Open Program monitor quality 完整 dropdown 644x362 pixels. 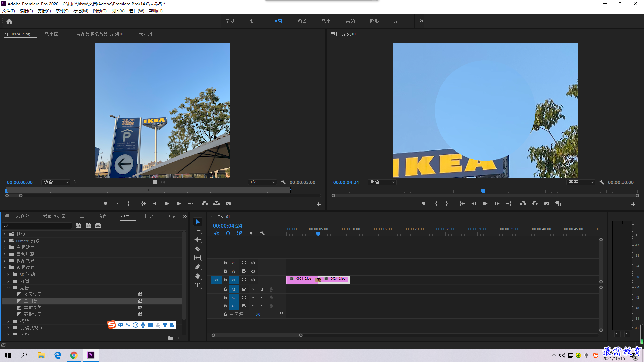581,182
